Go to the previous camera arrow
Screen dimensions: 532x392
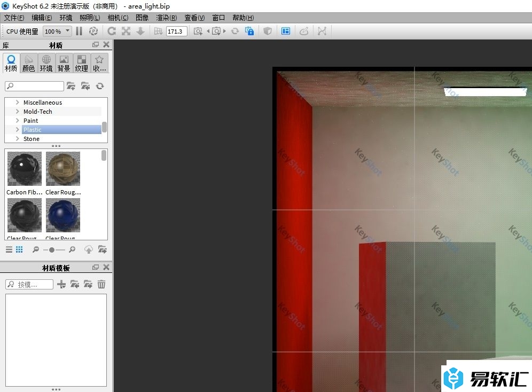pyautogui.click(x=208, y=31)
